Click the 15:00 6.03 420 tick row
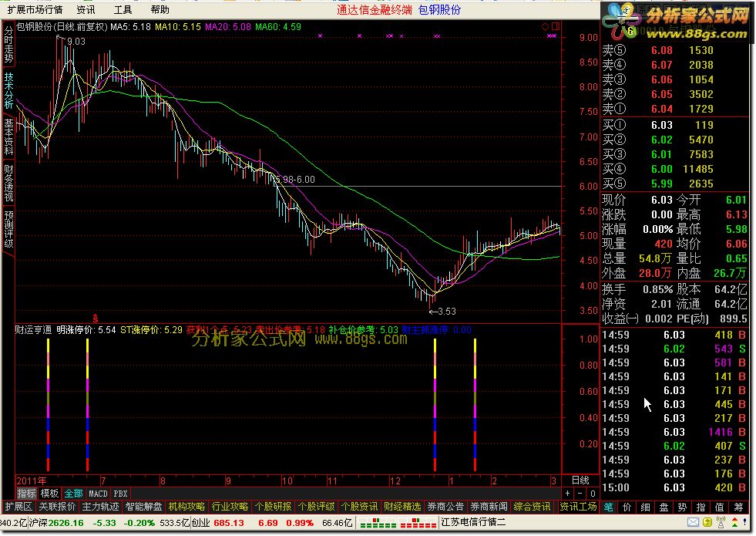The width and height of the screenshot is (756, 536). click(674, 487)
